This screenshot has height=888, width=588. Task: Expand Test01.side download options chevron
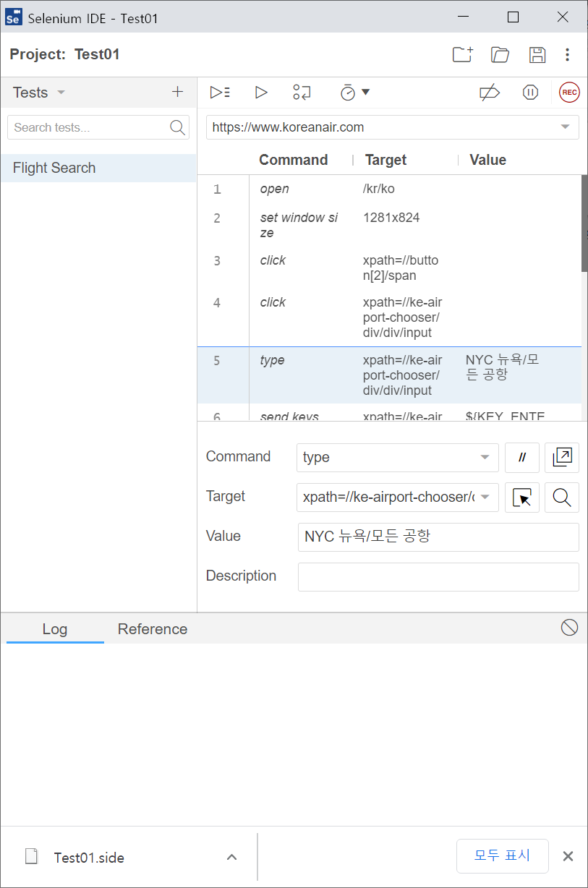pos(231,857)
